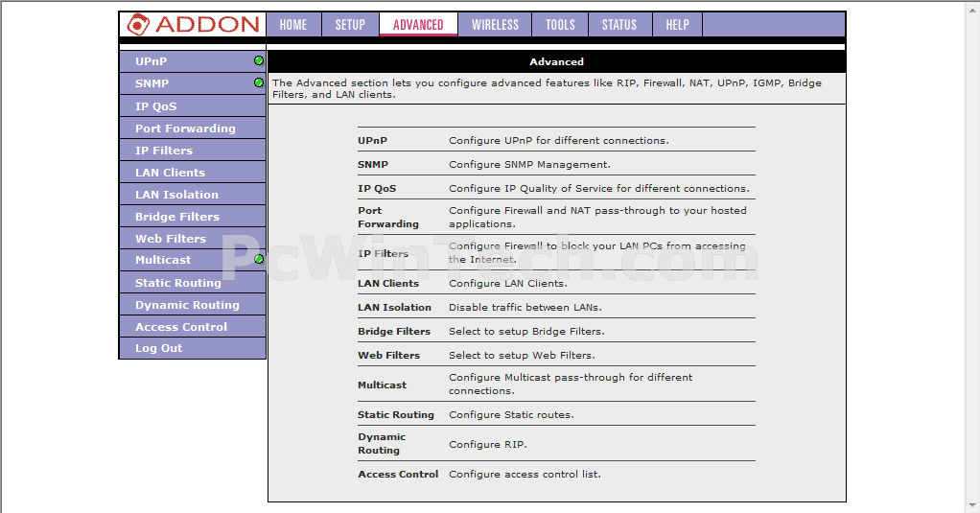Click the LAN Clients table link
This screenshot has height=513, width=980.
[x=388, y=283]
